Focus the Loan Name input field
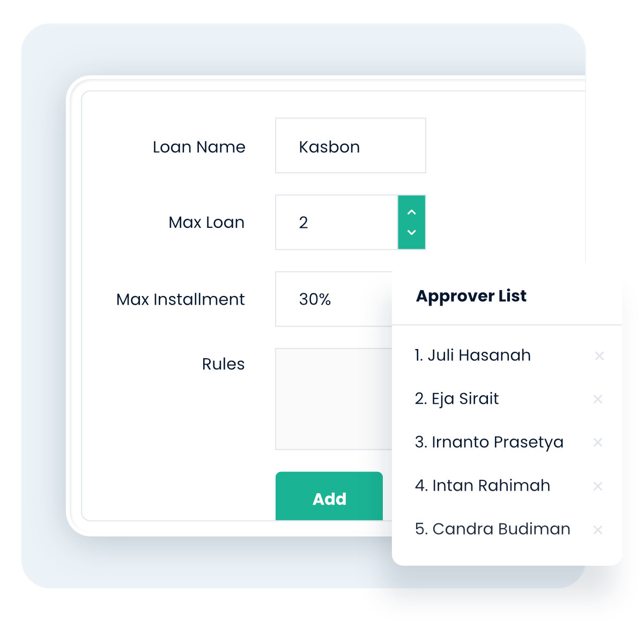 point(350,146)
